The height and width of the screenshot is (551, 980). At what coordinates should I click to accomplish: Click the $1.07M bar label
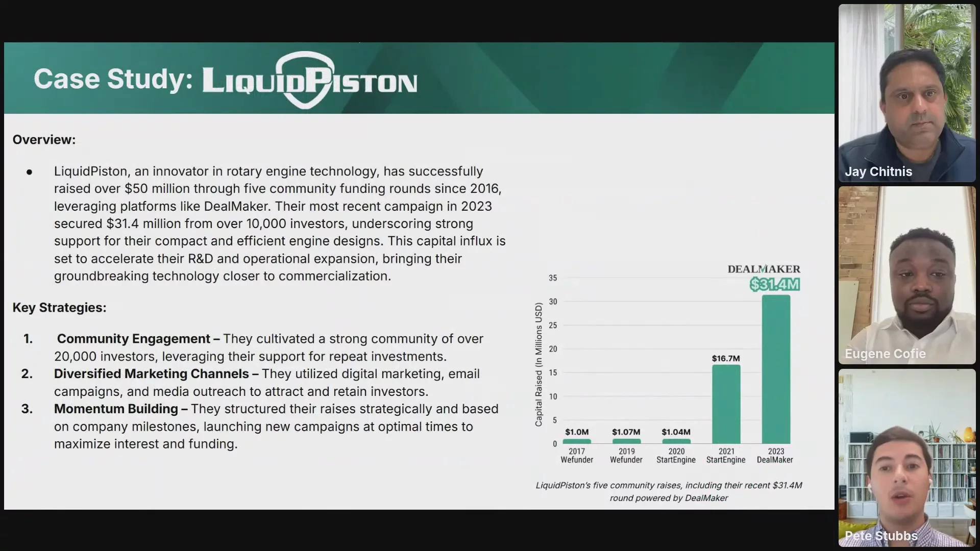tap(626, 432)
